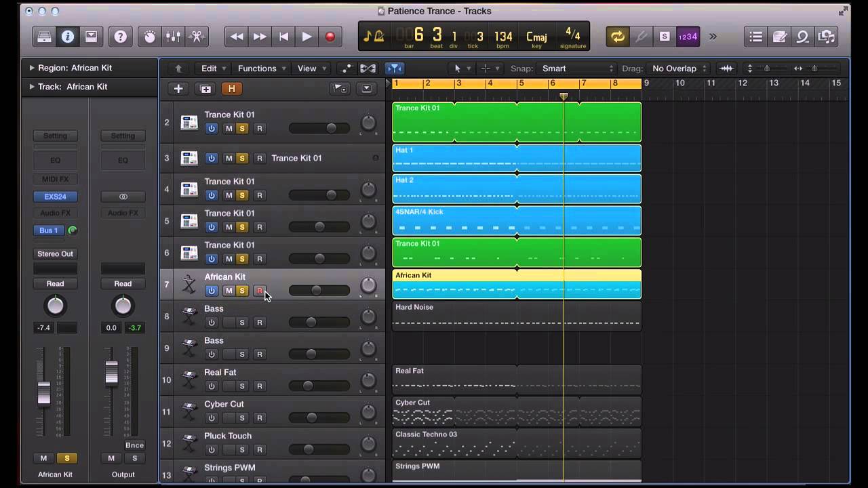Viewport: 868px width, 488px height.
Task: Open the Snap Smart dropdown
Action: coord(576,68)
